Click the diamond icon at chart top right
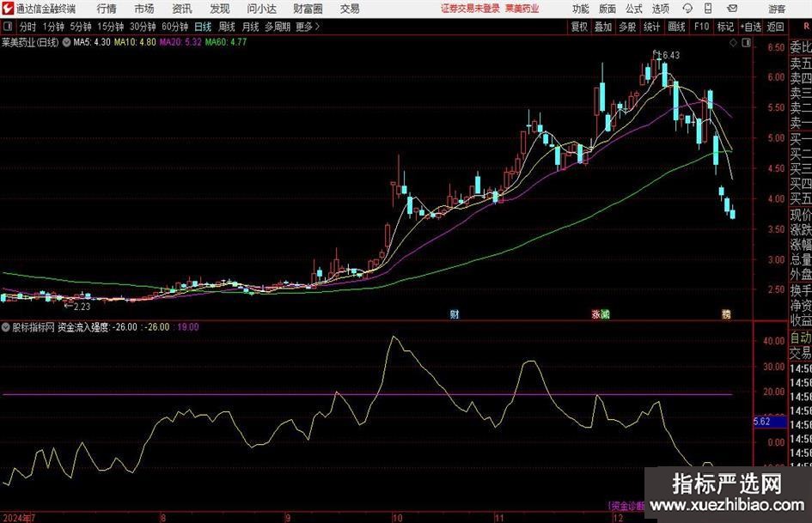This screenshot has width=812, height=523. pyautogui.click(x=733, y=43)
